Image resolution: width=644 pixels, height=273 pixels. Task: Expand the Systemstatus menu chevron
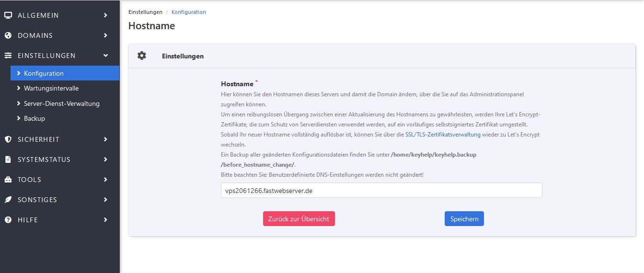(105, 159)
